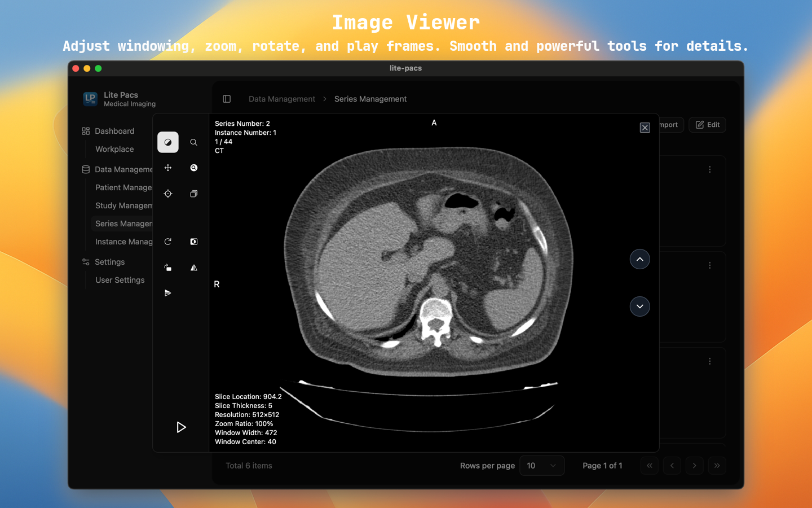Screen dimensions: 812x508
Task: Open the Rows per page dropdown
Action: click(541, 466)
